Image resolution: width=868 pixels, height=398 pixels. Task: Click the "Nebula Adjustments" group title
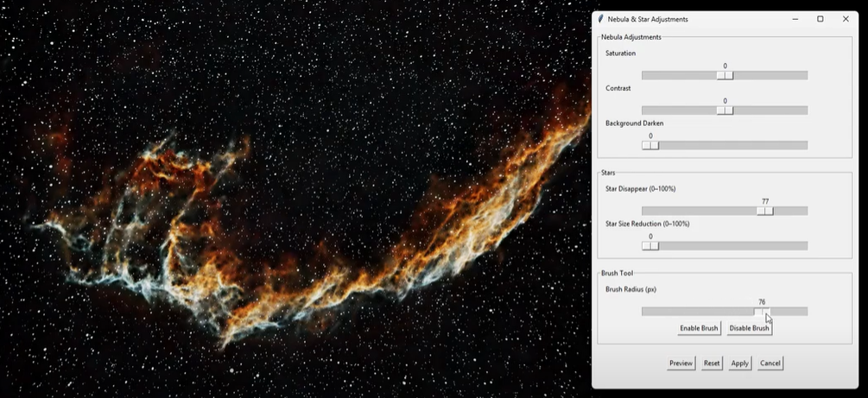(631, 37)
